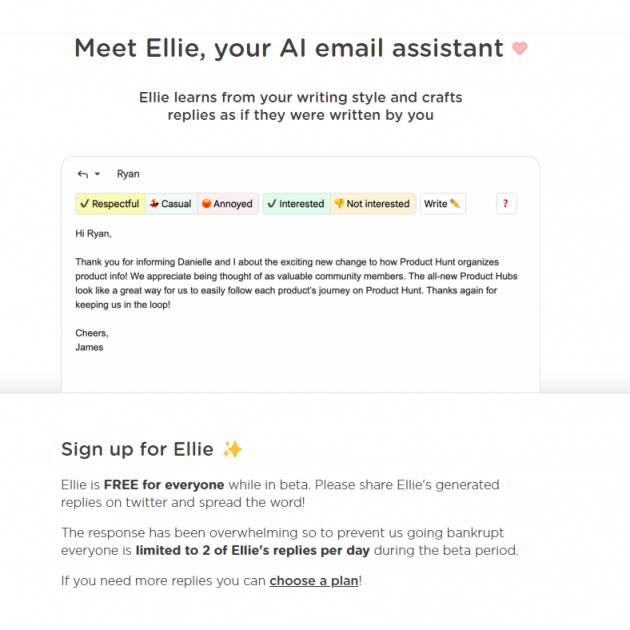Screen dimensions: 630x630
Task: Click the reply arrow icon
Action: [x=83, y=174]
